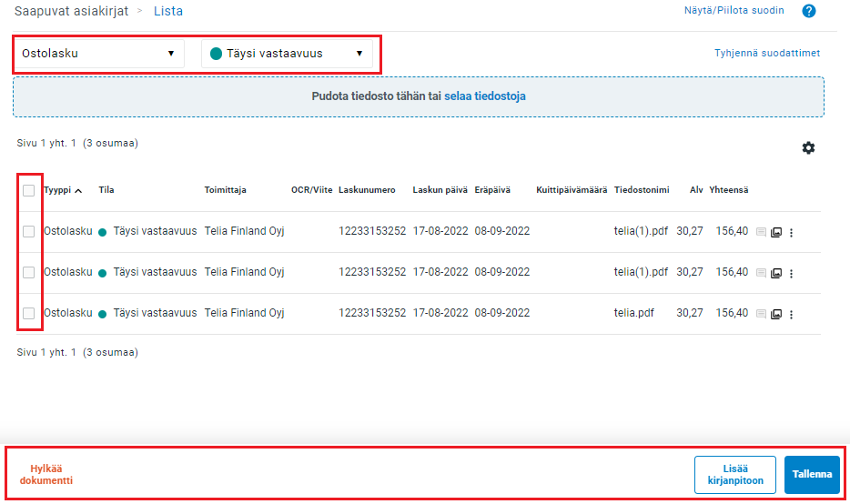The width and height of the screenshot is (850, 504).
Task: Tick the select-all checkbox in table header
Action: [29, 190]
